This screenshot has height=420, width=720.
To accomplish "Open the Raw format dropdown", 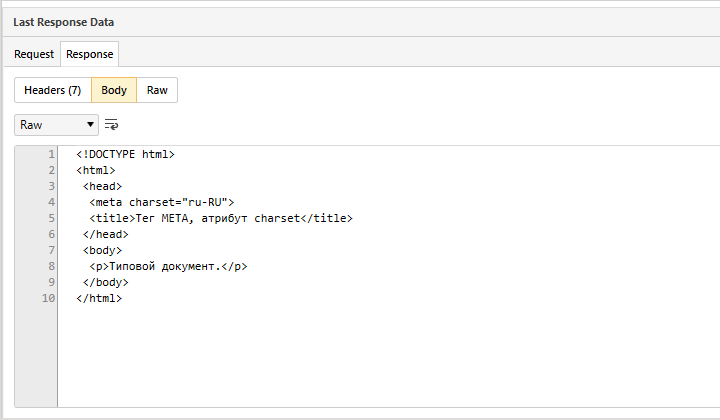I will click(57, 125).
